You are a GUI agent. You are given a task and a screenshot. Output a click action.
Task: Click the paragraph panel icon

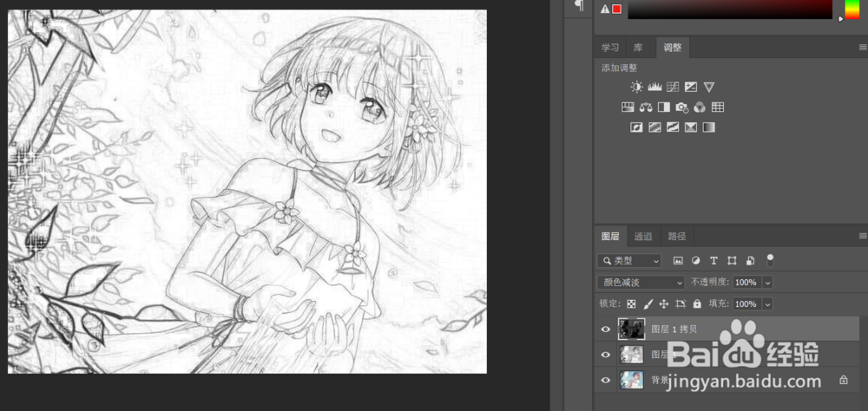pyautogui.click(x=579, y=5)
